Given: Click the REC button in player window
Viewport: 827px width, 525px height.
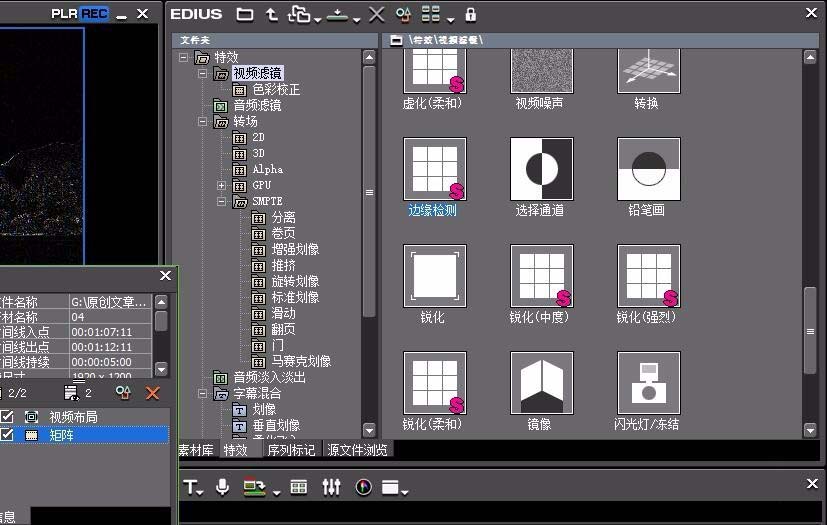Looking at the screenshot, I should 94,14.
